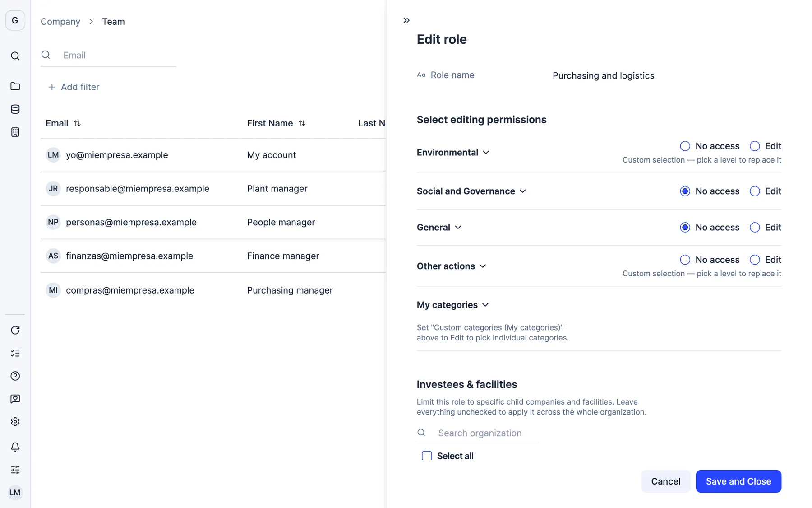Open the help question mark icon

(x=15, y=376)
